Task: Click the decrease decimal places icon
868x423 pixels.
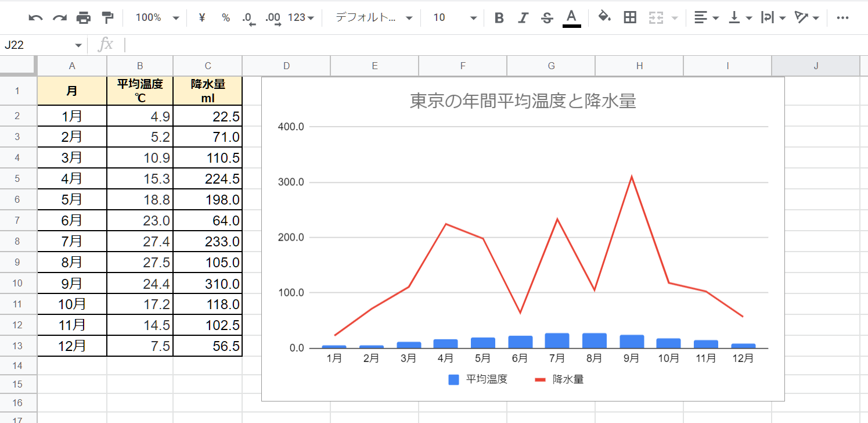Action: (246, 18)
